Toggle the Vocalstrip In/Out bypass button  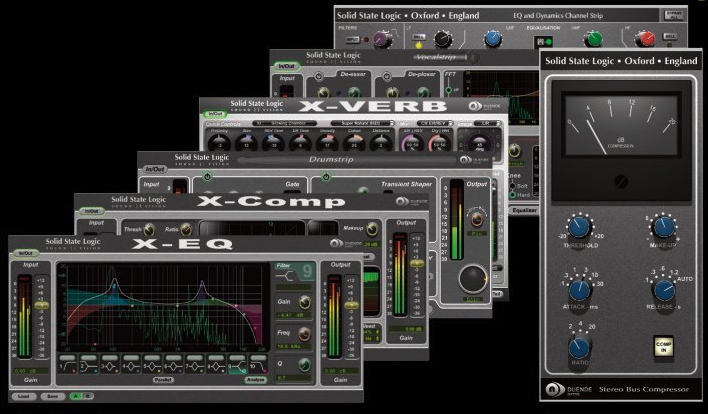(286, 66)
